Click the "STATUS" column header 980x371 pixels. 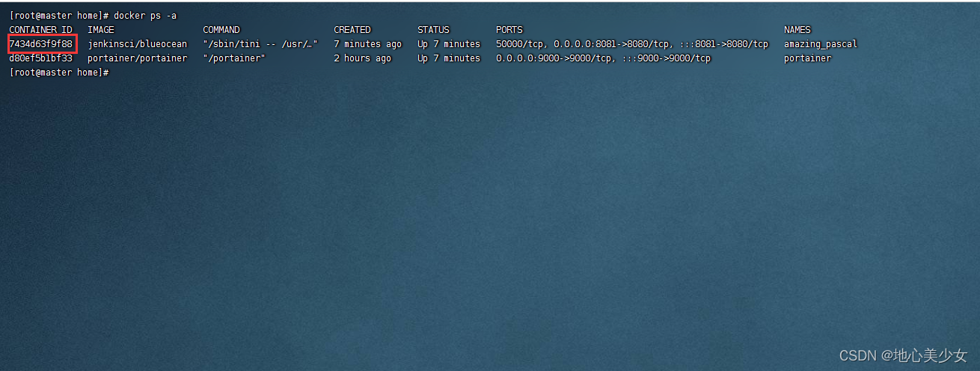pyautogui.click(x=433, y=30)
